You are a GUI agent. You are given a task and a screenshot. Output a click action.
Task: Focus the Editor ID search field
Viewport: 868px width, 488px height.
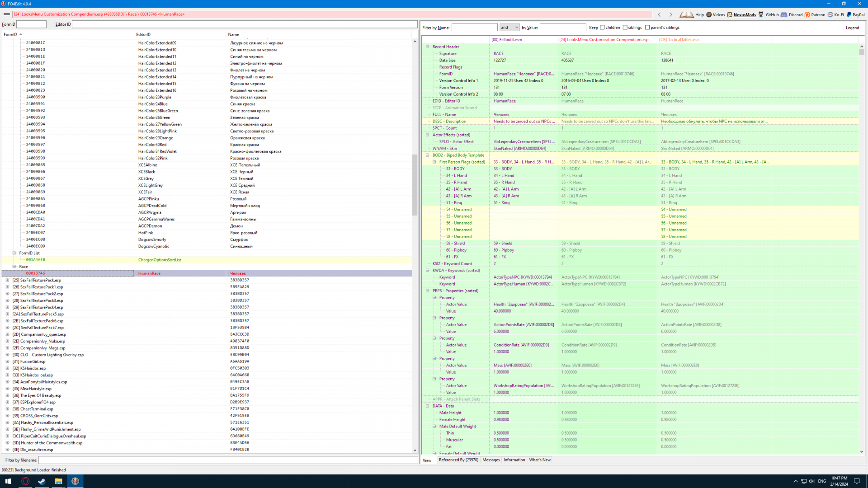pyautogui.click(x=244, y=24)
